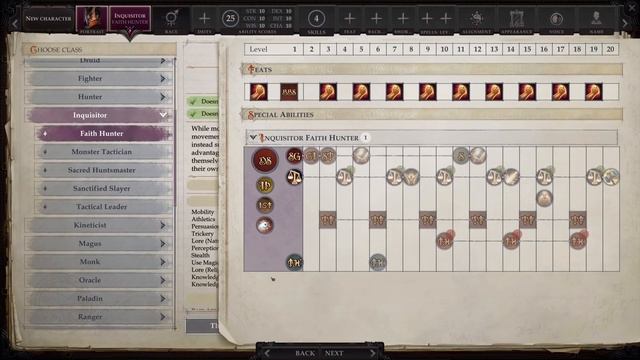Collapse the Inquisitor class archetypes
The width and height of the screenshot is (640, 360).
tap(163, 115)
